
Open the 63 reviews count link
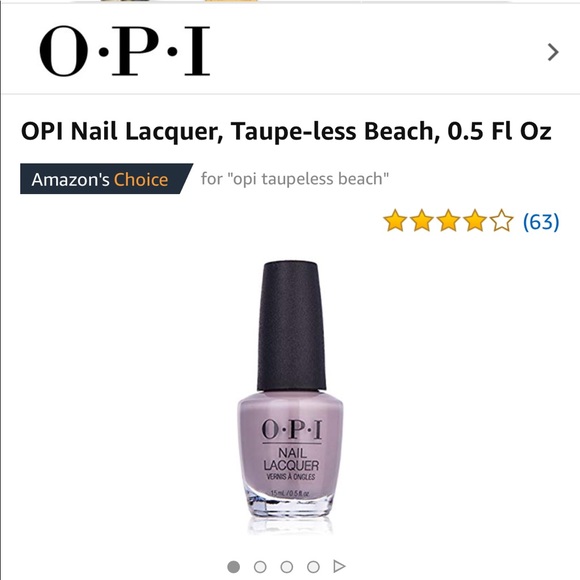[x=541, y=222]
